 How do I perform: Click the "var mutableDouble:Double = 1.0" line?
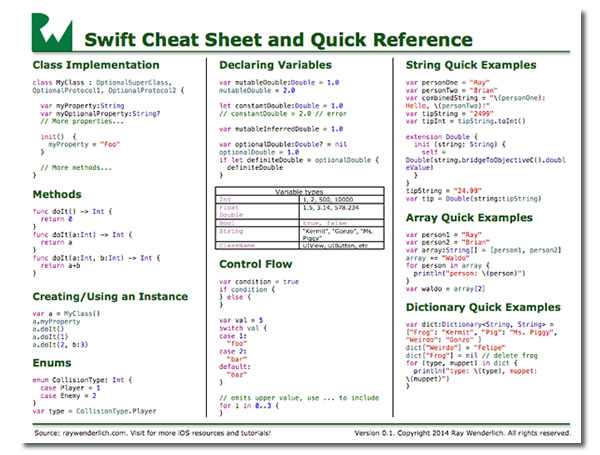[279, 83]
